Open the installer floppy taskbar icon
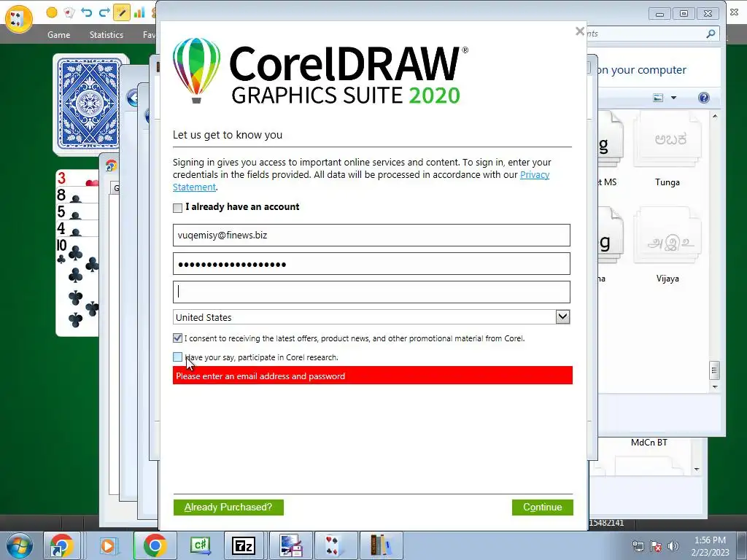This screenshot has width=747, height=560. click(x=290, y=545)
